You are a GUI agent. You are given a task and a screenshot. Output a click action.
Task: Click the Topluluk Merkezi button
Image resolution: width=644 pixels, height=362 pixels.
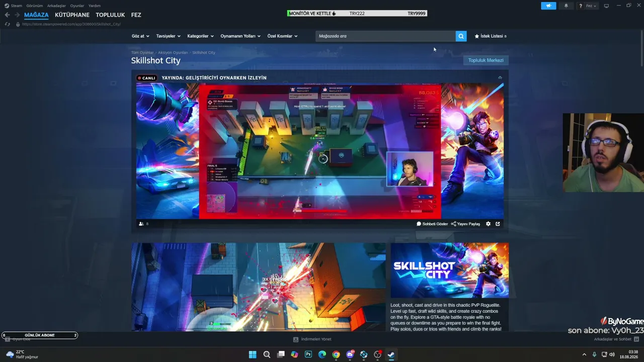pyautogui.click(x=486, y=60)
